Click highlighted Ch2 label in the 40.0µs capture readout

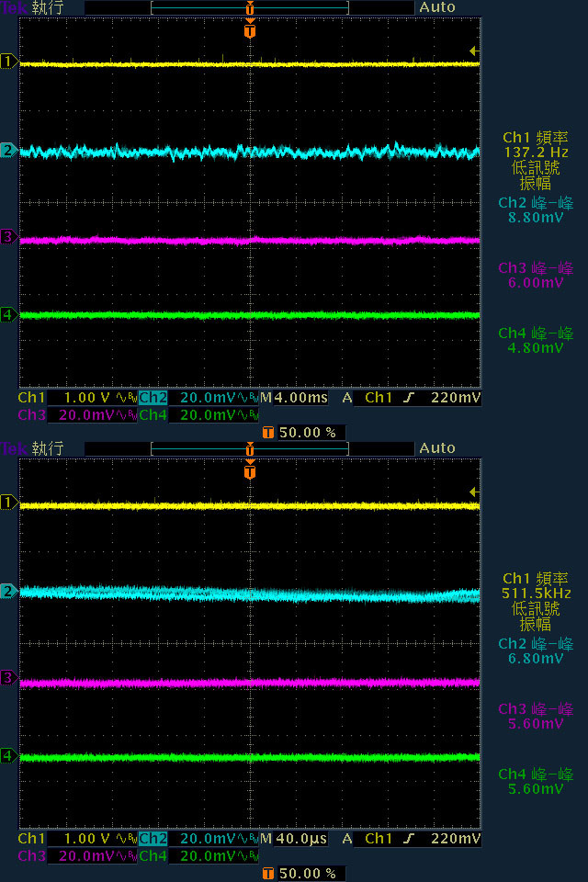coord(153,839)
